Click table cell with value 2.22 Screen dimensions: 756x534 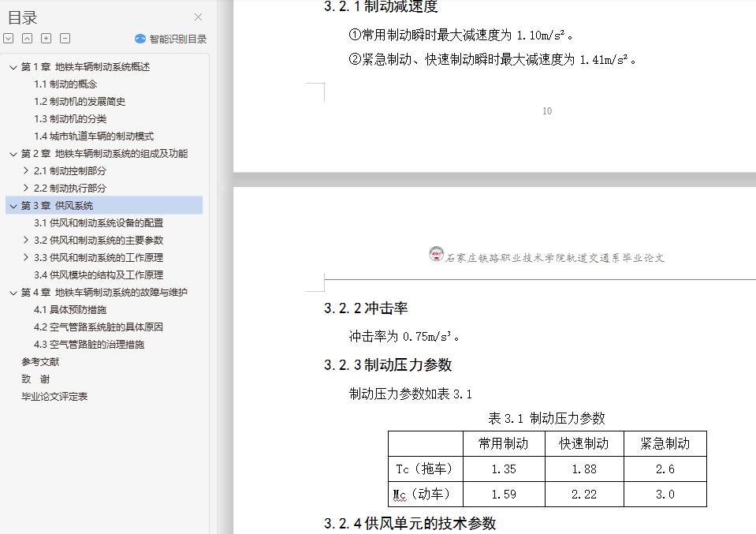[x=584, y=494]
